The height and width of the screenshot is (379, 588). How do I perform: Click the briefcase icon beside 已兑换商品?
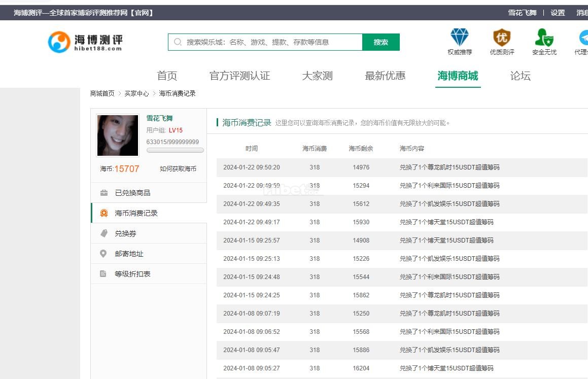tap(104, 193)
